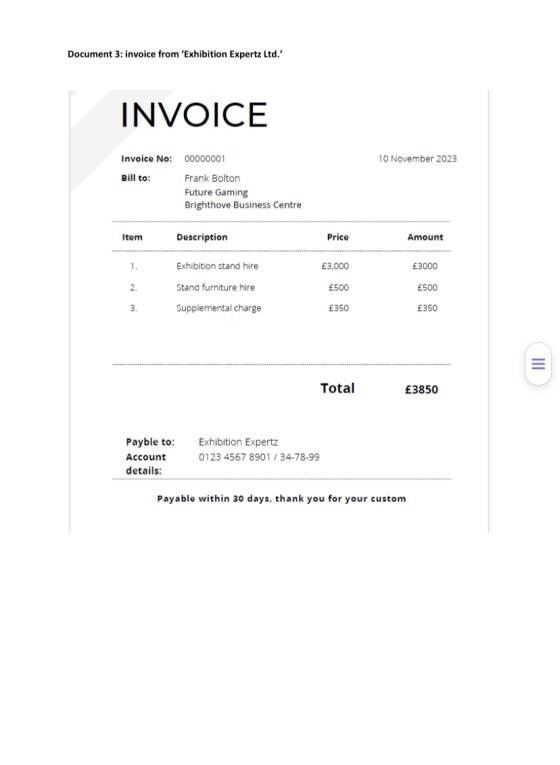Image resolution: width=560 pixels, height=765 pixels.
Task: Select the name Frank Bolton
Action: [x=212, y=178]
